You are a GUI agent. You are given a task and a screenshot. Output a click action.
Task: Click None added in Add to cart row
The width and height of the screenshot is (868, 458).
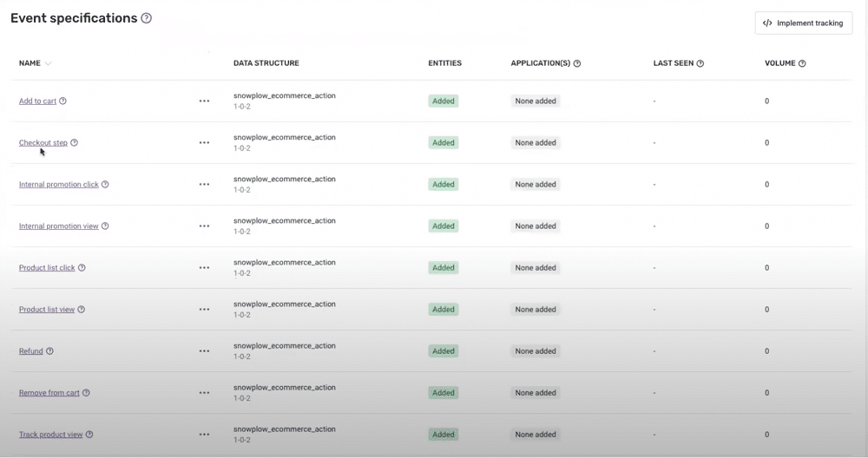[x=536, y=101]
